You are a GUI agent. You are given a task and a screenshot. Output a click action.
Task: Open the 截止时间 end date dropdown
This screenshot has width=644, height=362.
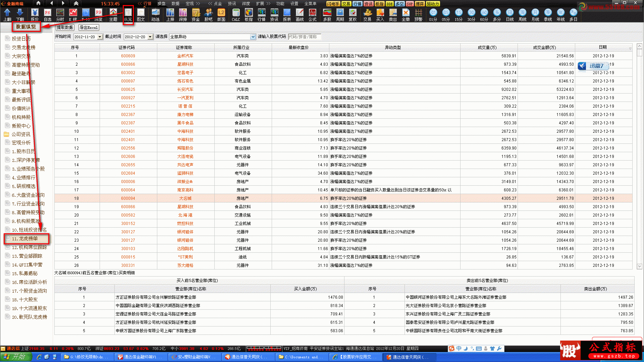click(150, 37)
